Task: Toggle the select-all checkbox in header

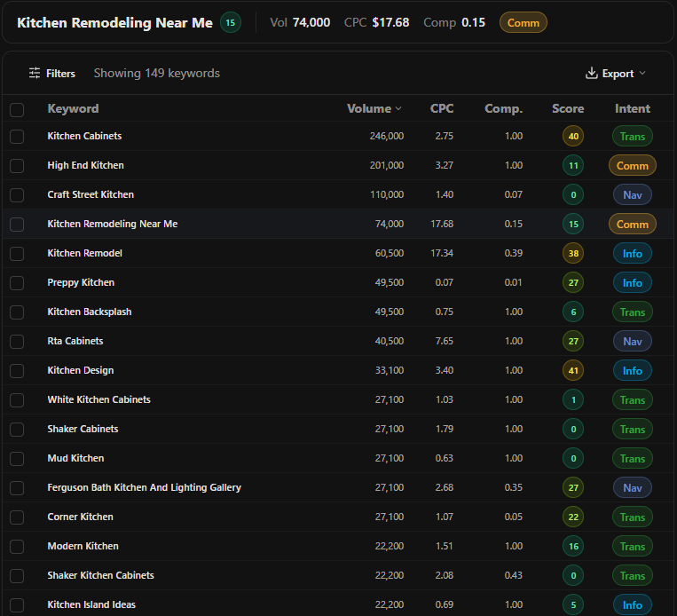Action: [17, 110]
